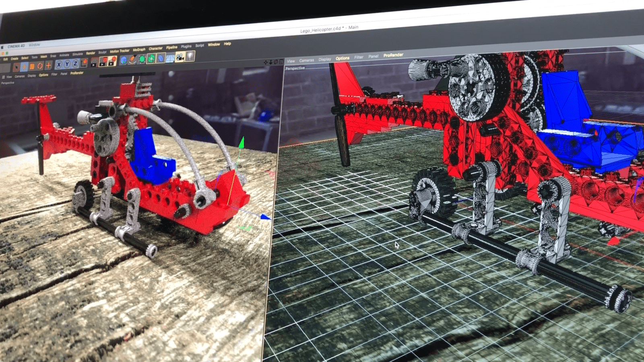Image resolution: width=644 pixels, height=362 pixels.
Task: Click the Render View clapperboard icon
Action: point(94,62)
